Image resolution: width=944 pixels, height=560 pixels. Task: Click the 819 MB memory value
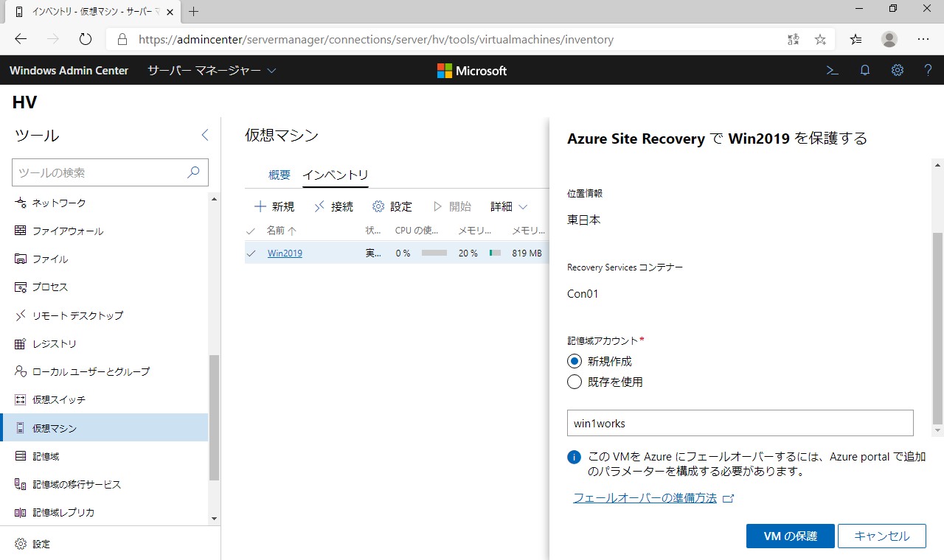(x=527, y=253)
